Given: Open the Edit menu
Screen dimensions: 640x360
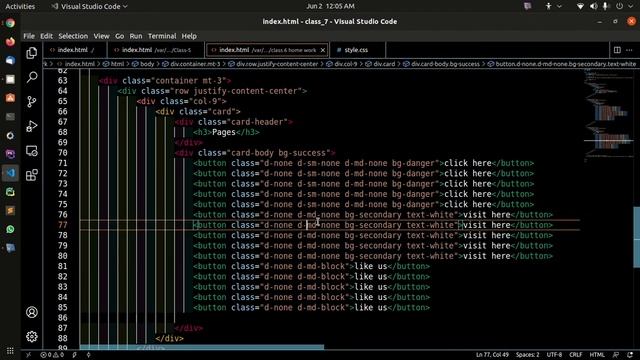Looking at the screenshot, I should [x=46, y=36].
